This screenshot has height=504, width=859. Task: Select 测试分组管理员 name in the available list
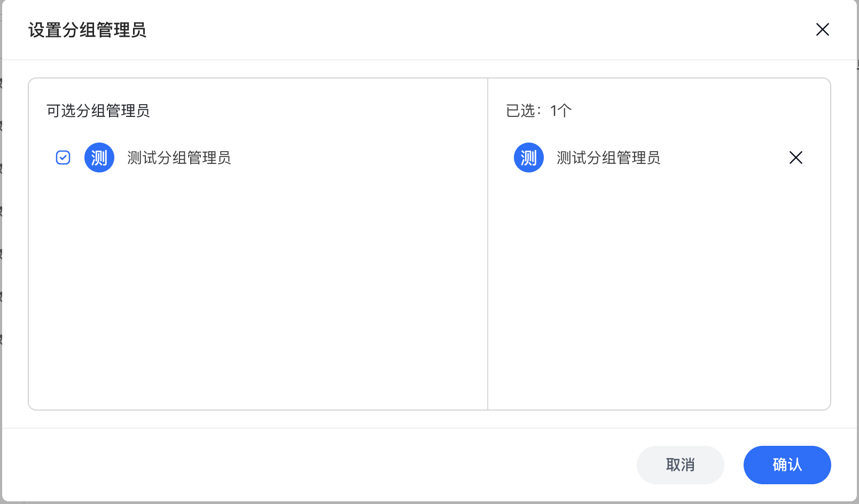pos(179,157)
